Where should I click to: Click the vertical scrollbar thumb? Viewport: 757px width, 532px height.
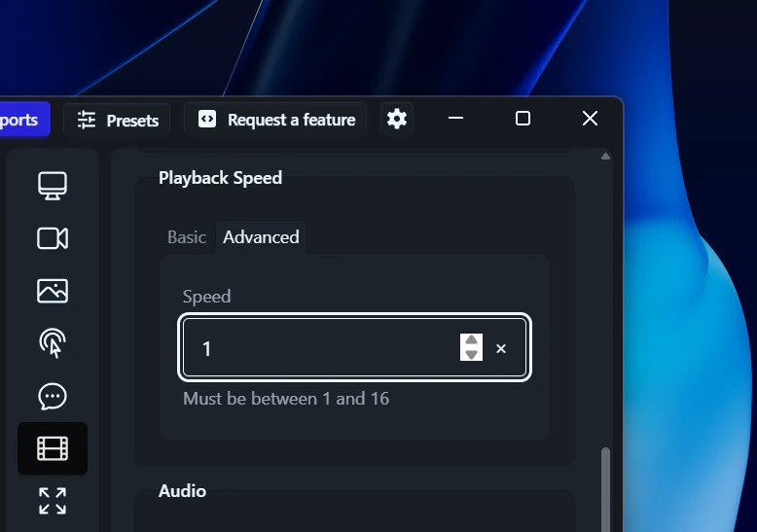[x=605, y=489]
